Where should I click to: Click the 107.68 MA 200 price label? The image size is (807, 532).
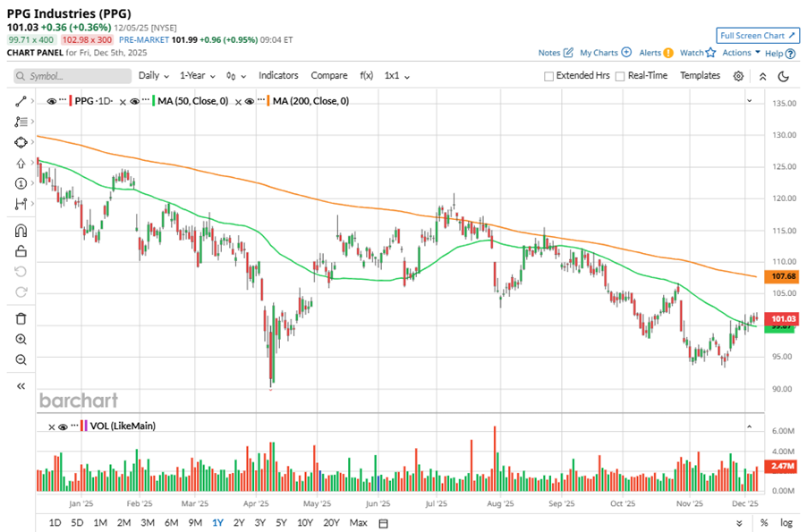click(x=781, y=276)
